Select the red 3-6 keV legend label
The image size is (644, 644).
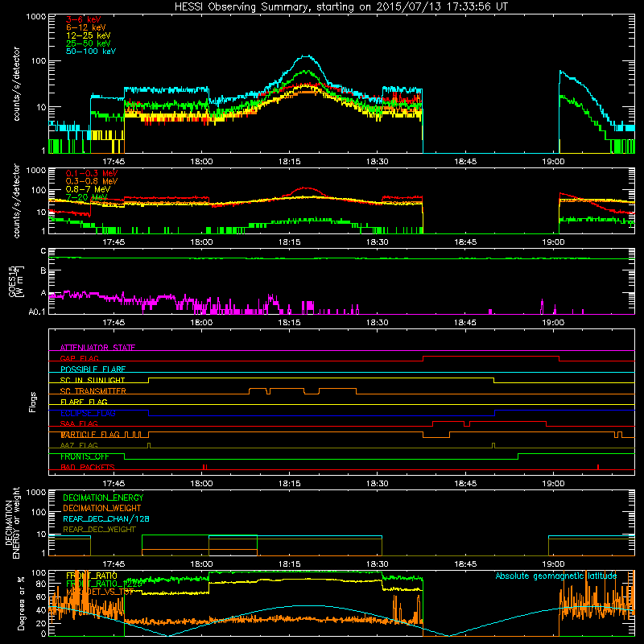[83, 19]
